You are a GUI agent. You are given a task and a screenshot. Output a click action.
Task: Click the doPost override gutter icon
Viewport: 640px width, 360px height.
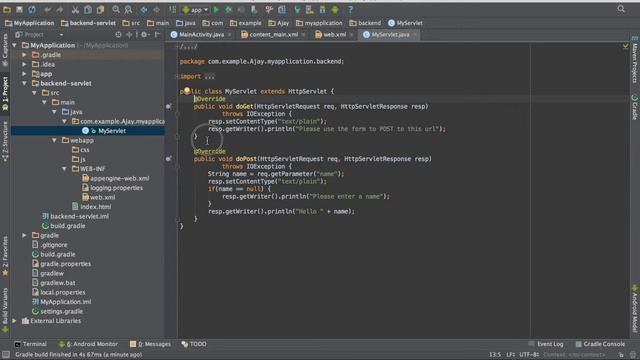(x=169, y=159)
